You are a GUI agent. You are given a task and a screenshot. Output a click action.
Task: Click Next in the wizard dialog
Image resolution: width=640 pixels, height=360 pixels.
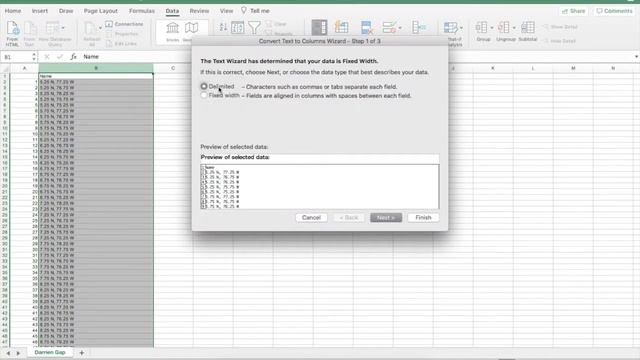[386, 218]
